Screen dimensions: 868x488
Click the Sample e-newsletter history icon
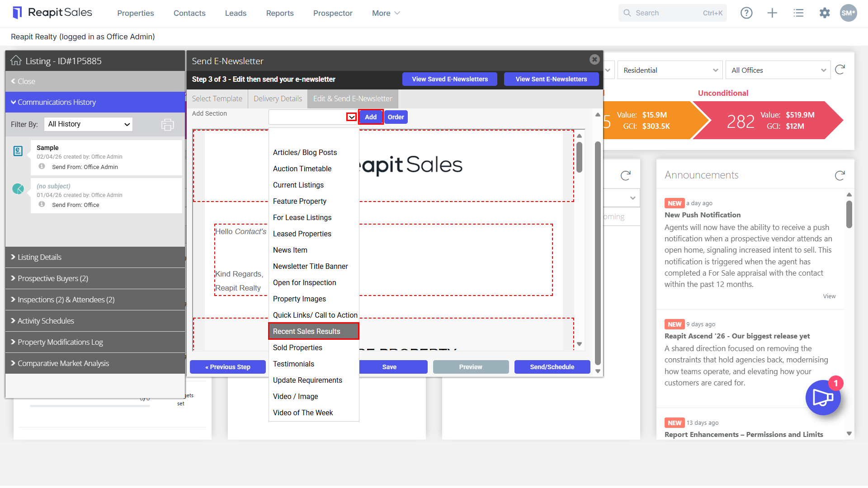point(18,151)
